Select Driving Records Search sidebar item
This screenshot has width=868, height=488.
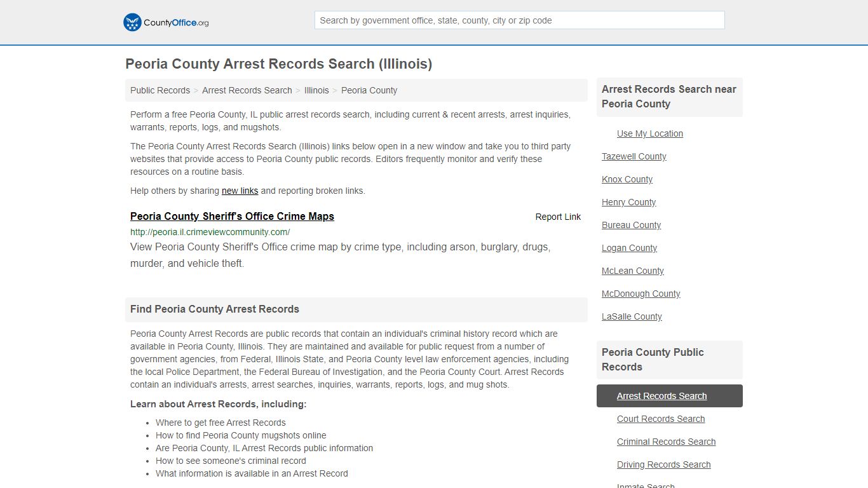(664, 464)
